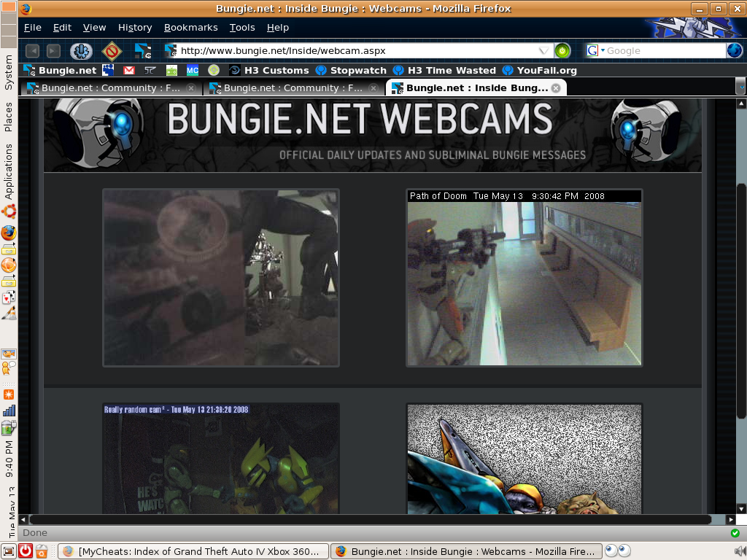The height and width of the screenshot is (560, 747).
Task: Click the volume speaker icon
Action: [740, 551]
